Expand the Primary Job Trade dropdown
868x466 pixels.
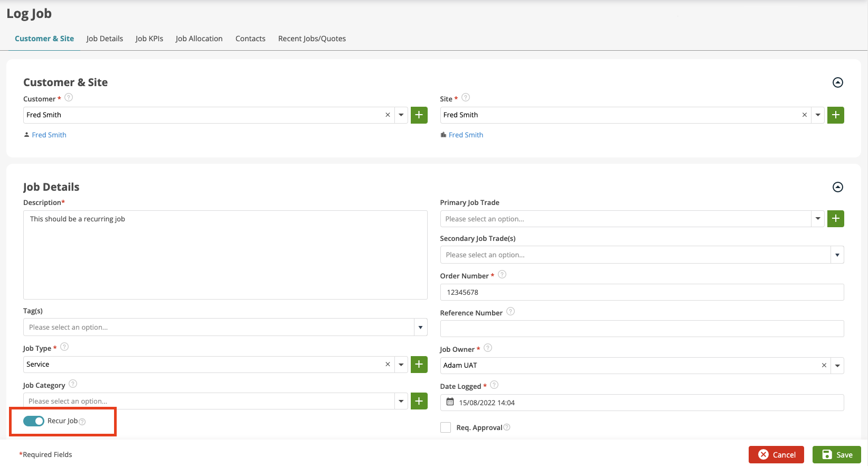click(x=818, y=219)
